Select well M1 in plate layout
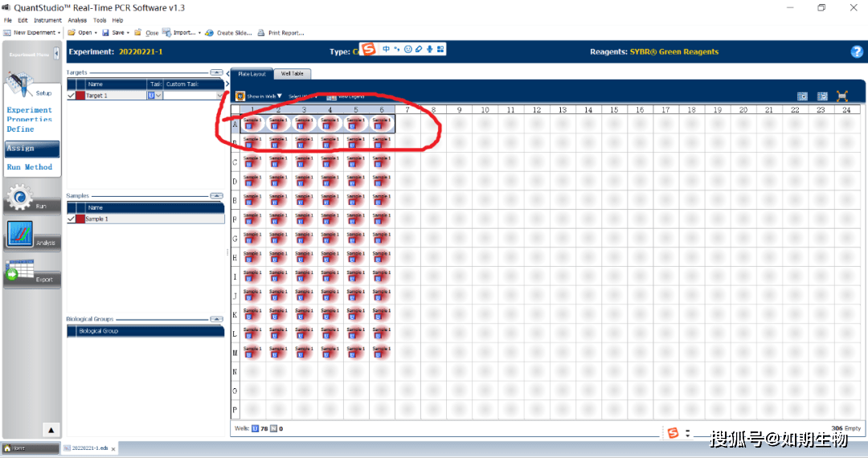Screen dimensions: 868x458 point(252,353)
